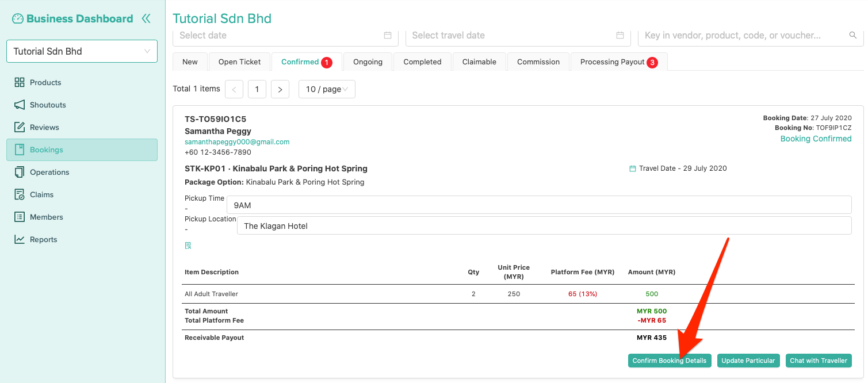Go to previous page arrow

(x=234, y=89)
